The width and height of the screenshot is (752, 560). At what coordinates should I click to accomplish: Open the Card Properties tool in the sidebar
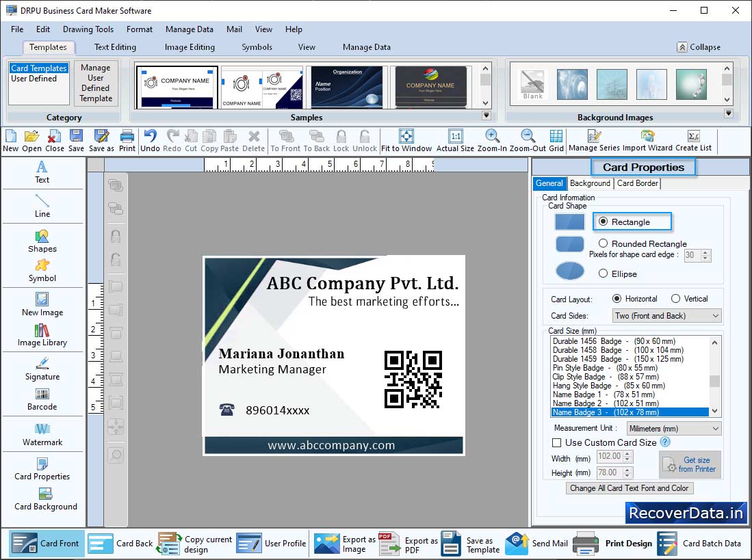pyautogui.click(x=42, y=470)
